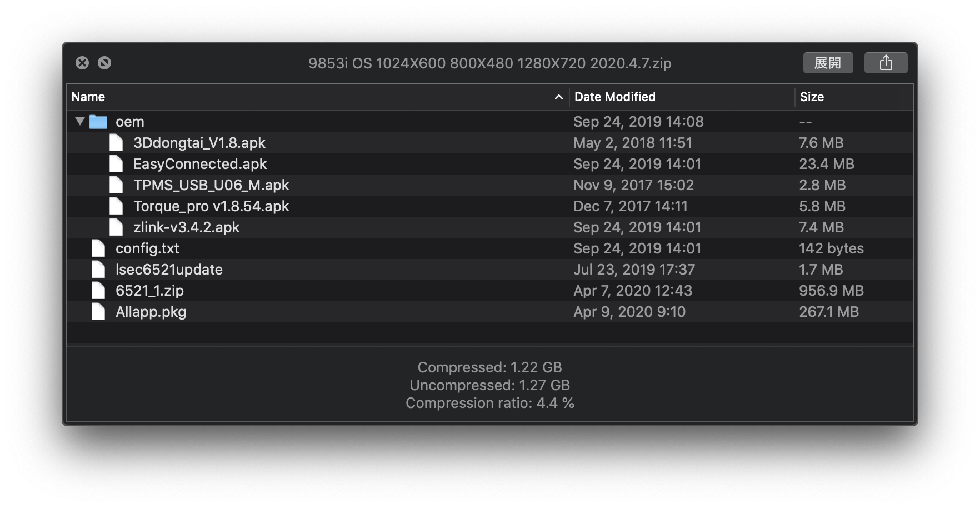
Task: Select the TPMS_USB_U06_M.apk row
Action: pos(211,185)
